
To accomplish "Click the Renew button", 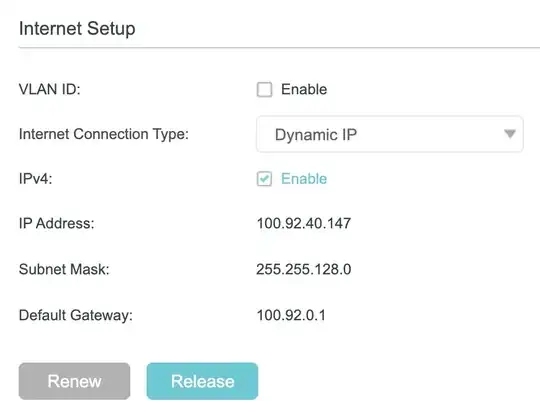I will click(x=74, y=381).
